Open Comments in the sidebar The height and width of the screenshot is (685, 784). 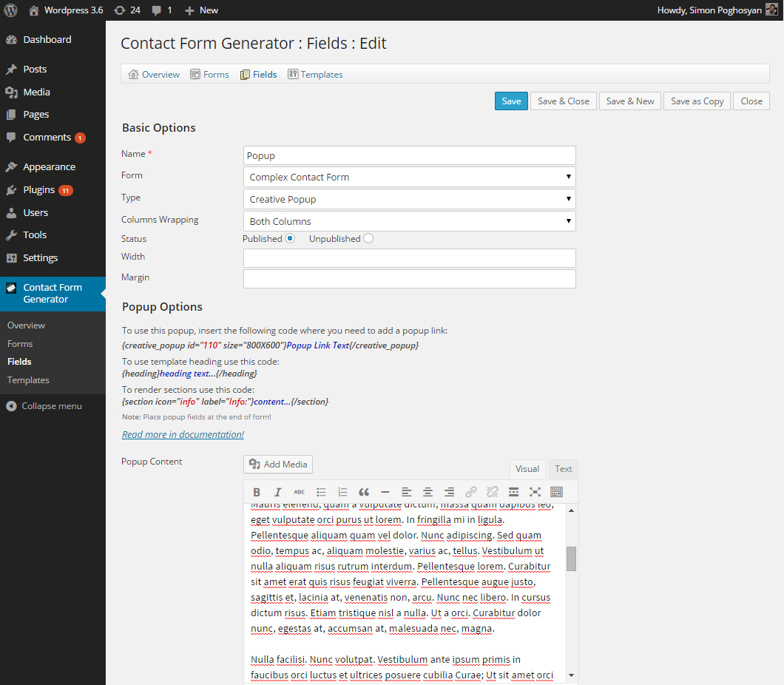tap(47, 137)
